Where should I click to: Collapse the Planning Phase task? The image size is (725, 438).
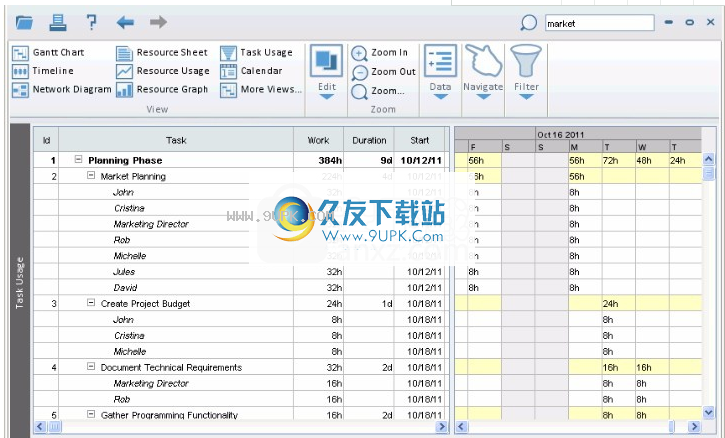(79, 159)
